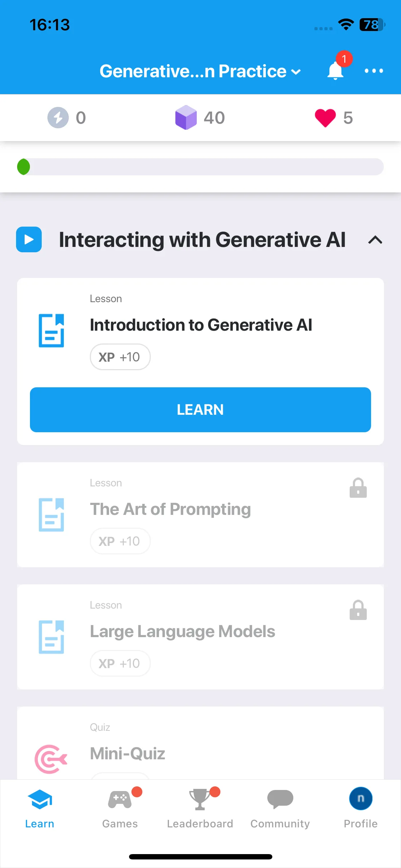This screenshot has height=868, width=401.
Task: Tap the course progress bar
Action: point(200,167)
